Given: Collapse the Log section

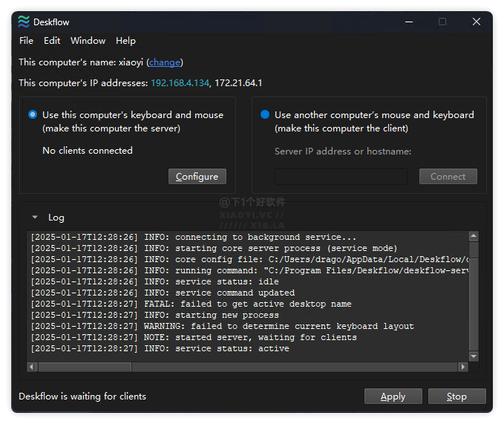Looking at the screenshot, I should [35, 218].
